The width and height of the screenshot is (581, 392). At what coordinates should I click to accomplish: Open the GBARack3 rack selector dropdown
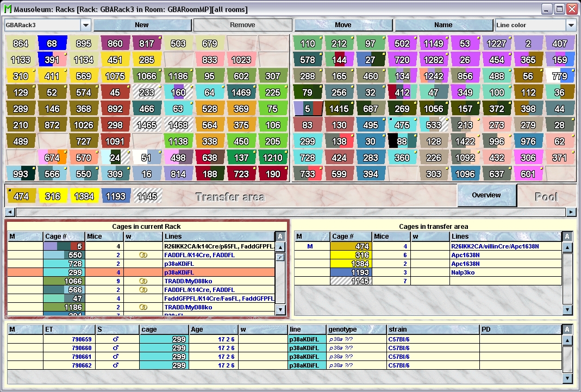[x=86, y=24]
